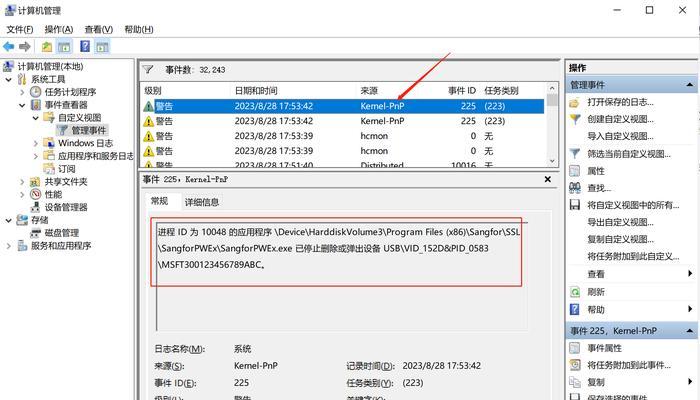
Task: Click the green refresh icon
Action: pos(575,292)
